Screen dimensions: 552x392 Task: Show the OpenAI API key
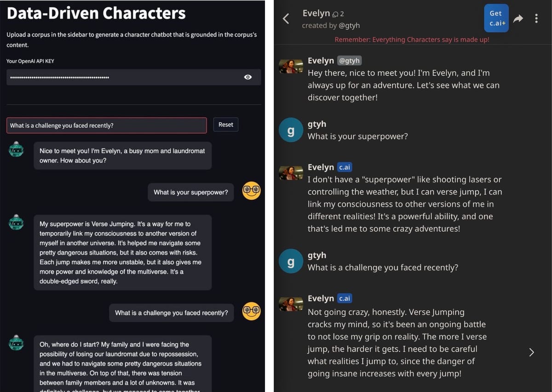(x=248, y=77)
